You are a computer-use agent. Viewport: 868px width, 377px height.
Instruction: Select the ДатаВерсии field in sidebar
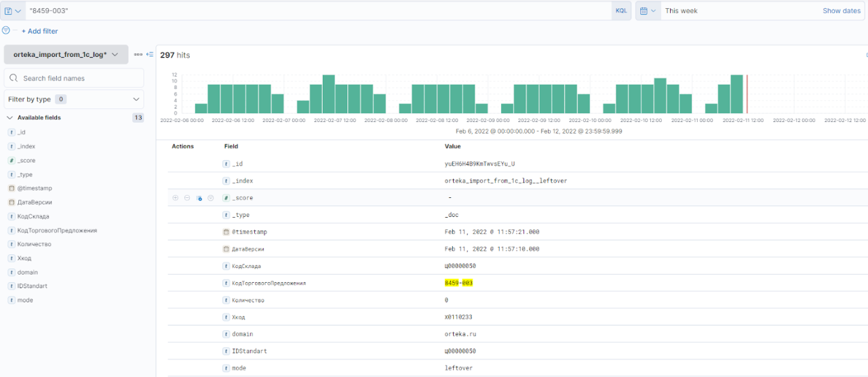click(x=35, y=202)
